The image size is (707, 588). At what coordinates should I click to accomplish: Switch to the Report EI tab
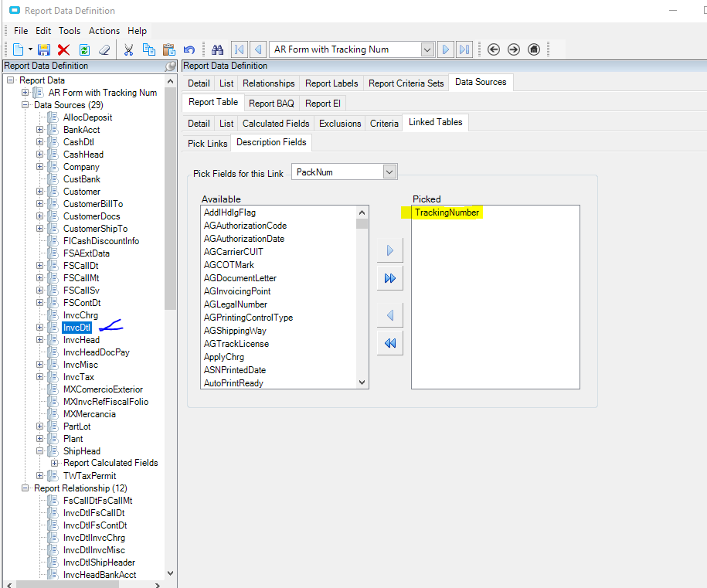(x=323, y=104)
